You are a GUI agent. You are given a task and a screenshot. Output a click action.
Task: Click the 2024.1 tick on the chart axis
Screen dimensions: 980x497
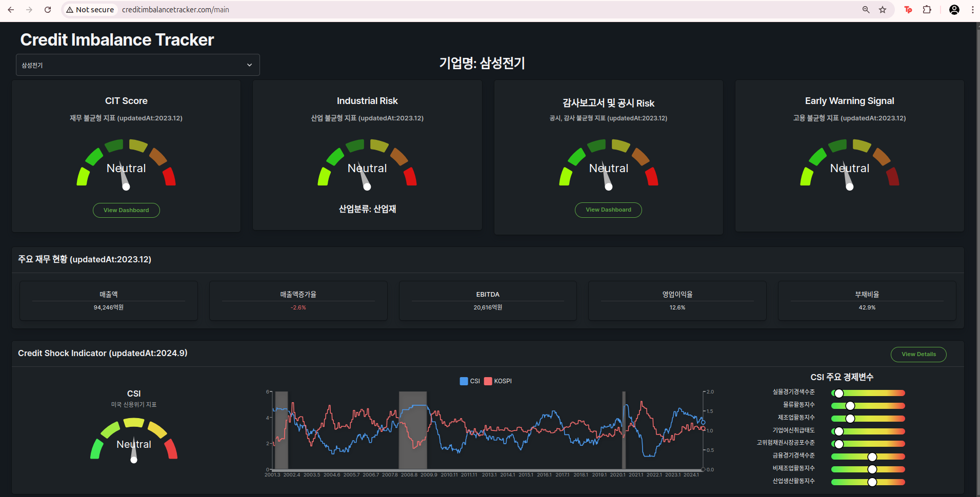click(x=691, y=475)
